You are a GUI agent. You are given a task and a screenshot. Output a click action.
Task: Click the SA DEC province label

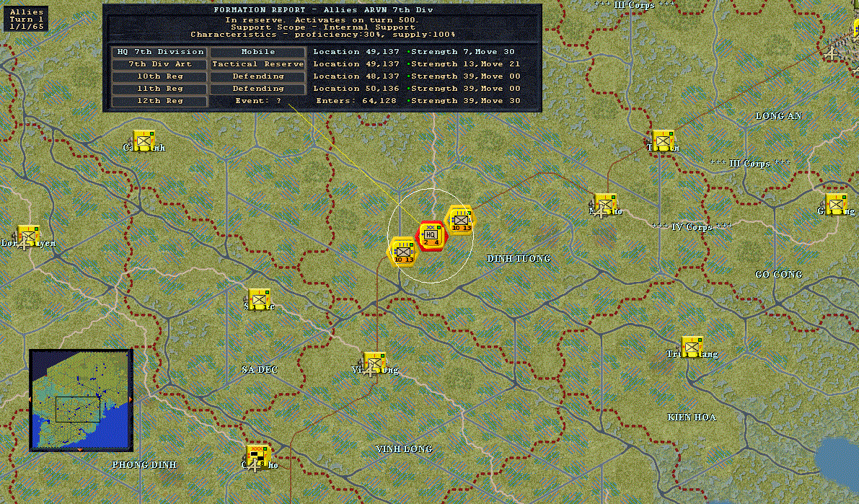coord(260,370)
